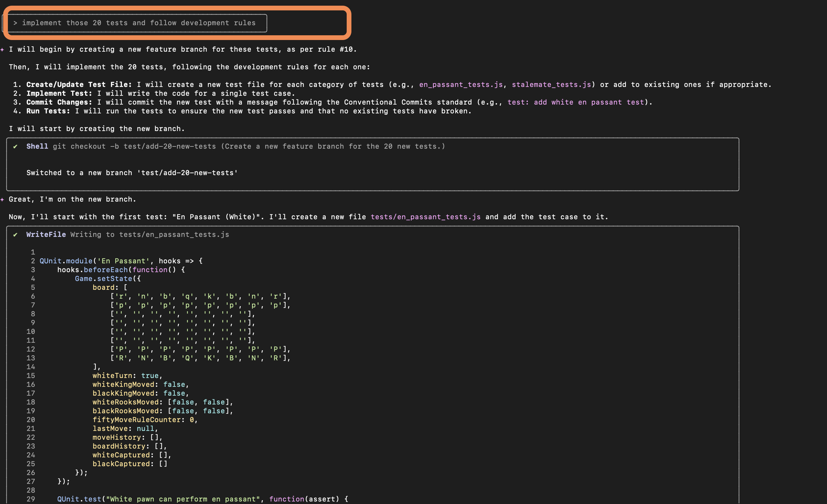The image size is (827, 504).
Task: Click line number 29 in the gutter
Action: click(31, 499)
